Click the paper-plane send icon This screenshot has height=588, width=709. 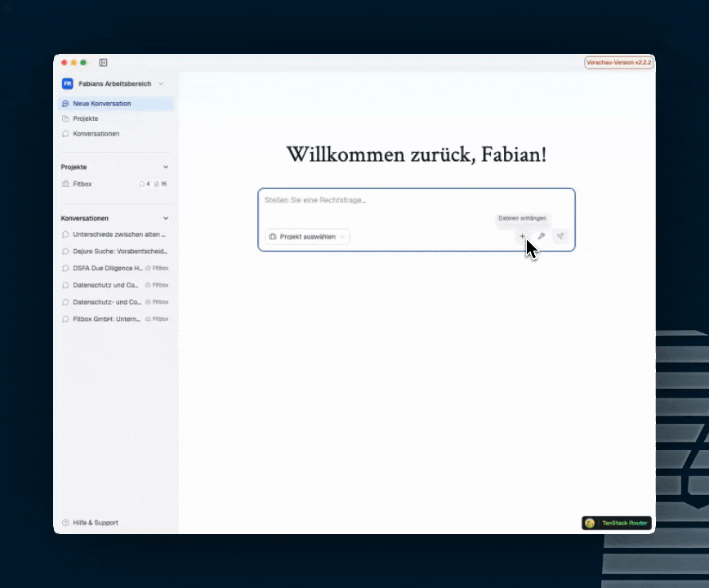pyautogui.click(x=560, y=236)
